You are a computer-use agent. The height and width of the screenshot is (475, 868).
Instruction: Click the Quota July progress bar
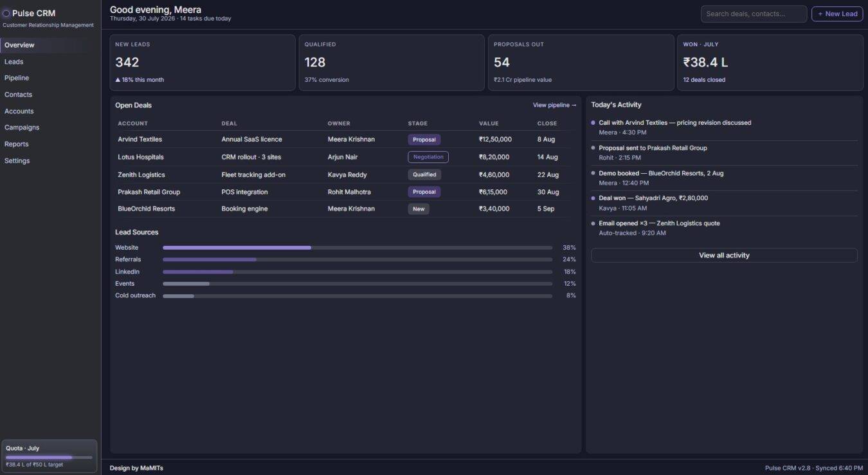pos(49,458)
